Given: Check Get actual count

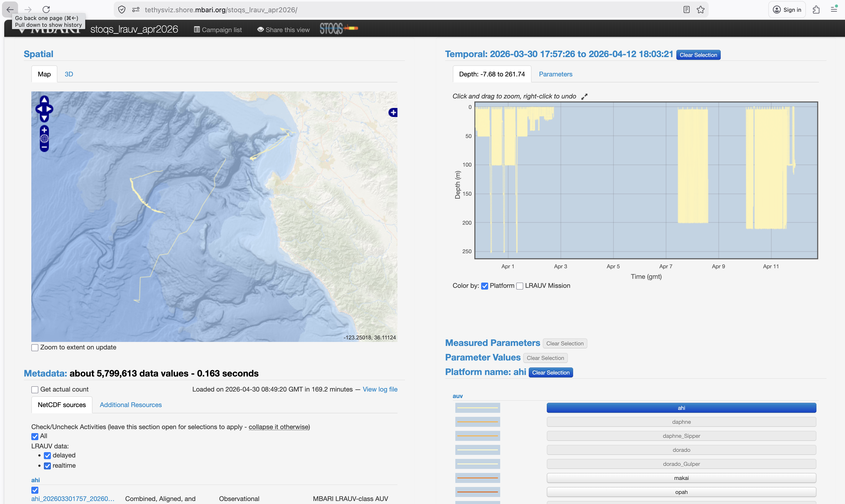Looking at the screenshot, I should [35, 390].
